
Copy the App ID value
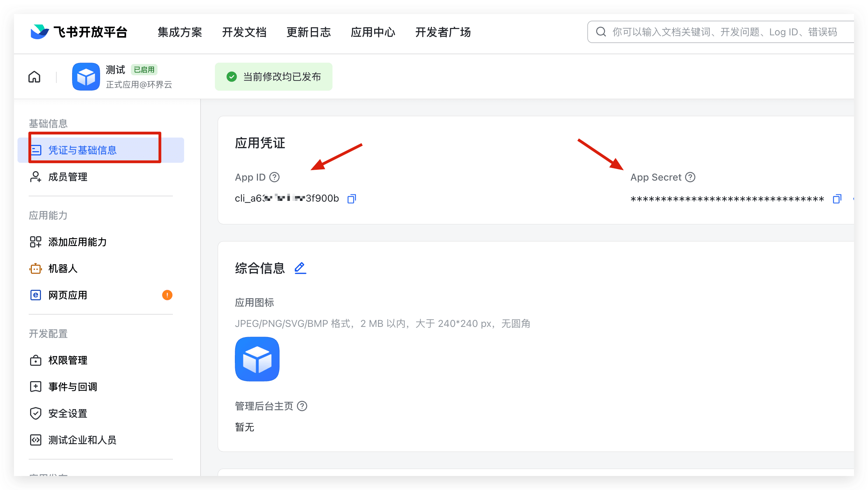[x=351, y=198]
